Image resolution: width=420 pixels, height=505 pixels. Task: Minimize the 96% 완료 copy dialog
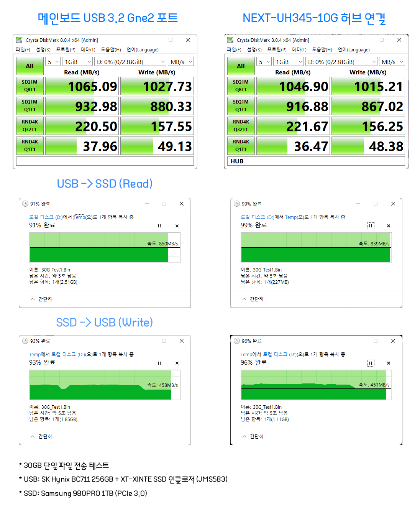tap(358, 341)
